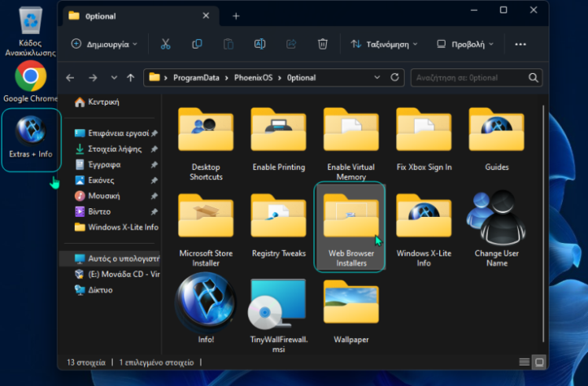Viewport: 588px width, 386px height.
Task: Click Optional in the address path
Action: (x=301, y=78)
